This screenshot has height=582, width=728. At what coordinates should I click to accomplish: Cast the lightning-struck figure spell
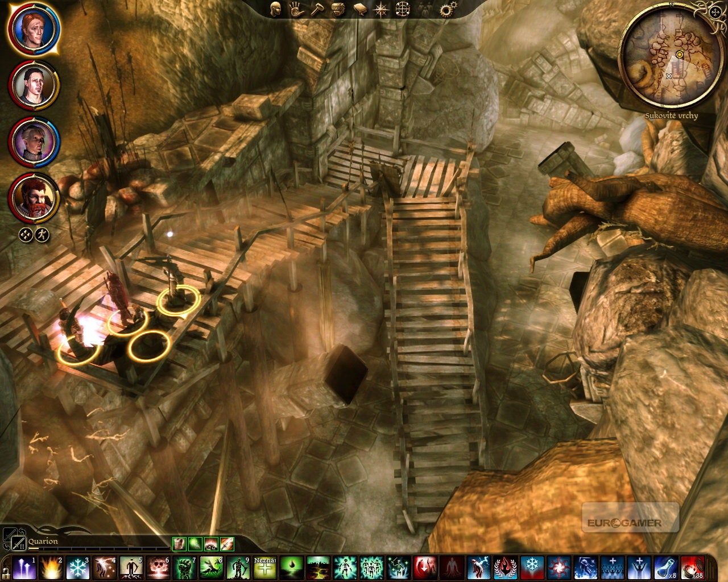pyautogui.click(x=479, y=568)
